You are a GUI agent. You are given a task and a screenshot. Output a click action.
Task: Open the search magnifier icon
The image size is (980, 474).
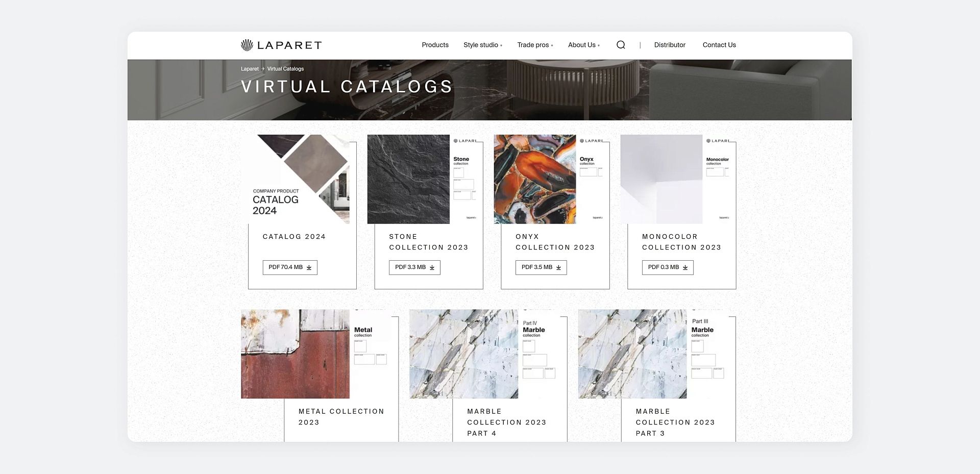coord(621,45)
